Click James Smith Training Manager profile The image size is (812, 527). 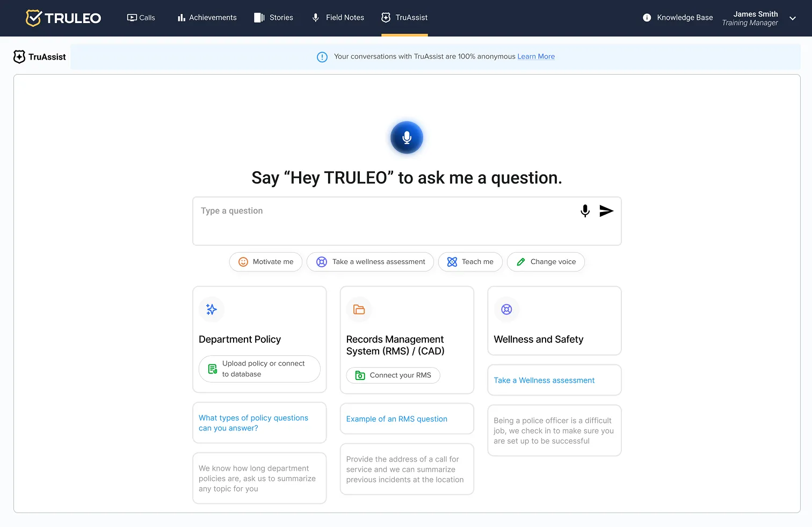tap(750, 18)
